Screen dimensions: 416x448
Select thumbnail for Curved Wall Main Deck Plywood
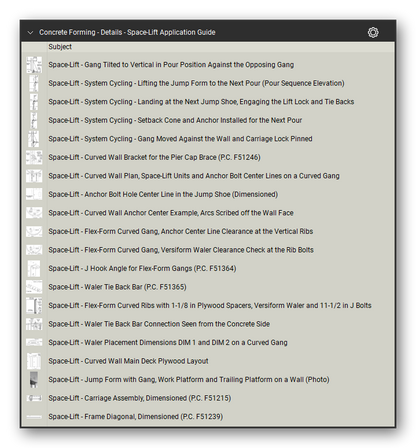tap(34, 361)
